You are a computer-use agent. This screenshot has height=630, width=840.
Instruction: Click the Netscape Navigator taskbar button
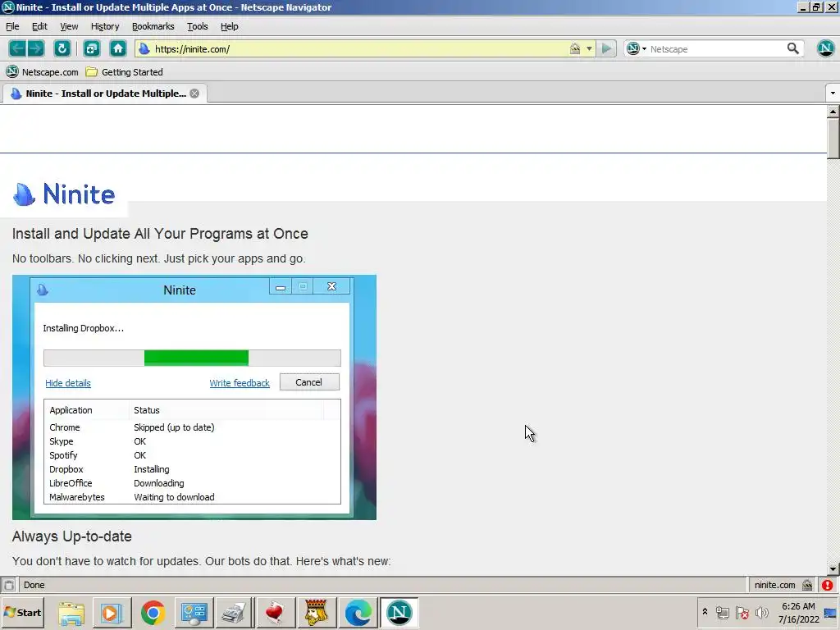pyautogui.click(x=399, y=613)
